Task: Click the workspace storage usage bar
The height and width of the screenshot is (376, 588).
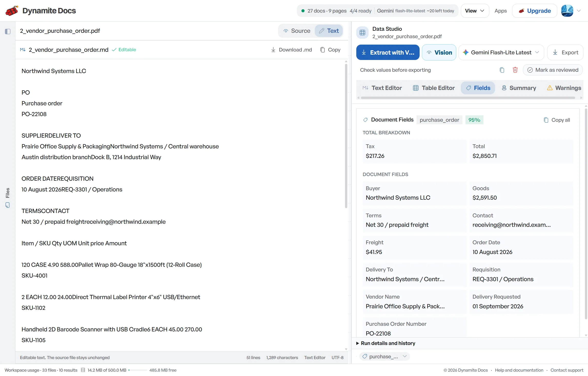Action: tap(138, 370)
